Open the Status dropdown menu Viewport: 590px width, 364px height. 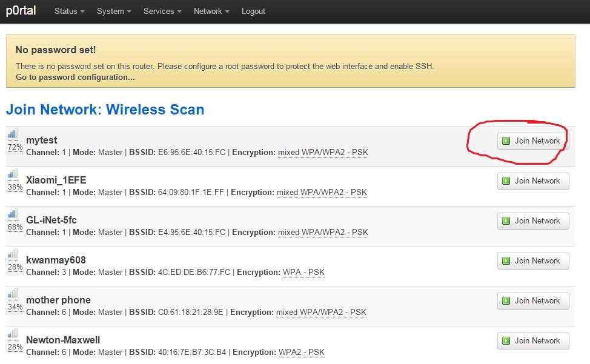[x=69, y=12]
